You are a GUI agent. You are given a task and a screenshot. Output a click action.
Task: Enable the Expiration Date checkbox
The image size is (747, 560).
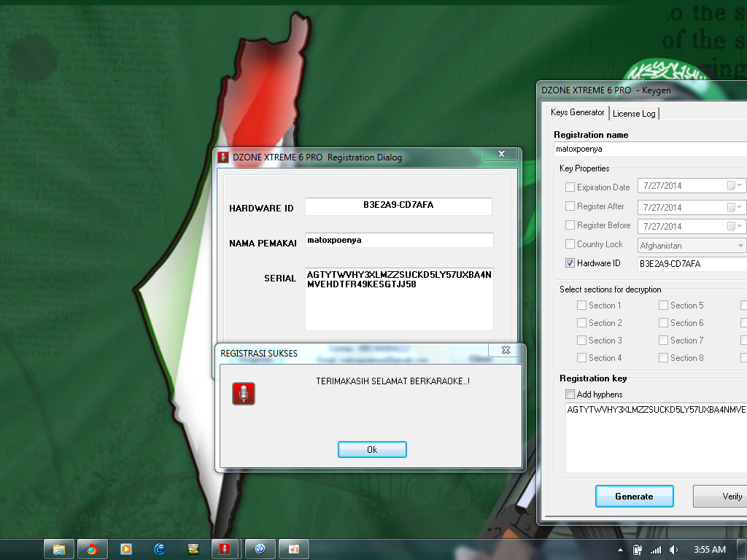coord(570,187)
